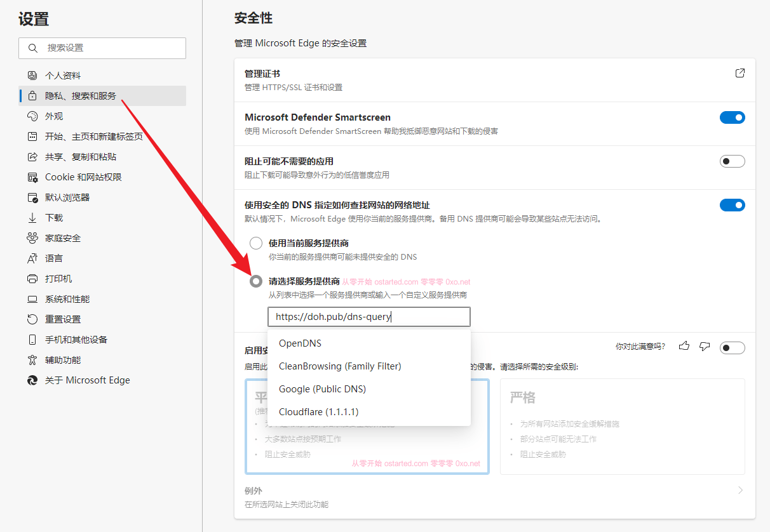Viewport: 770px width, 532px height.
Task: Click the 个人资料 profile icon
Action: [32, 76]
